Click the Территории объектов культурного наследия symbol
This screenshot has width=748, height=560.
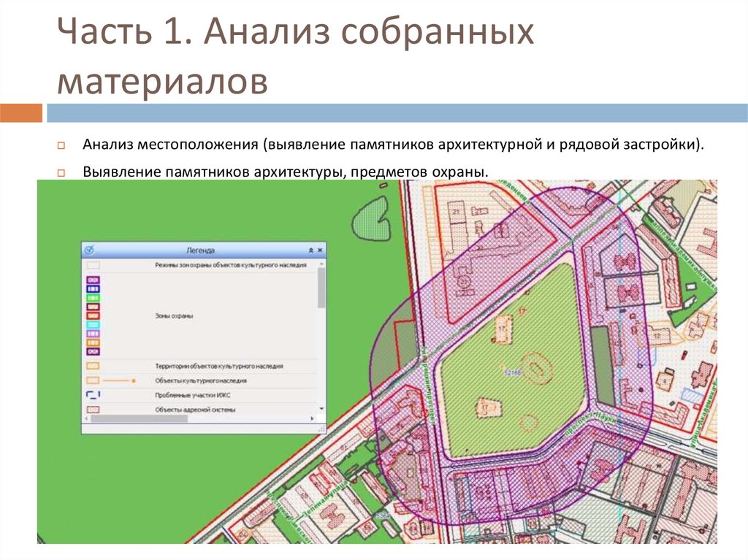tap(92, 366)
